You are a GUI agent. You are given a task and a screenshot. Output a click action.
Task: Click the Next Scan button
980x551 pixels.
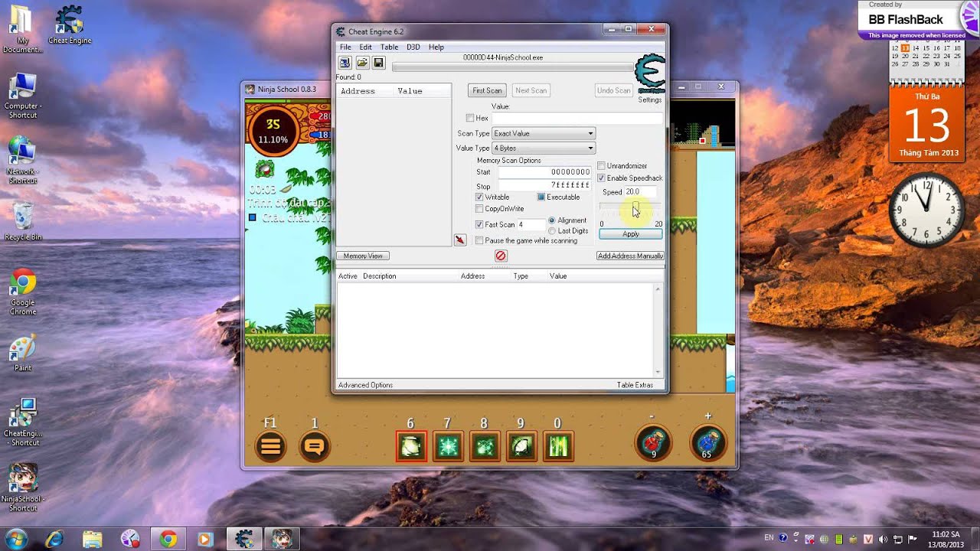coord(531,90)
